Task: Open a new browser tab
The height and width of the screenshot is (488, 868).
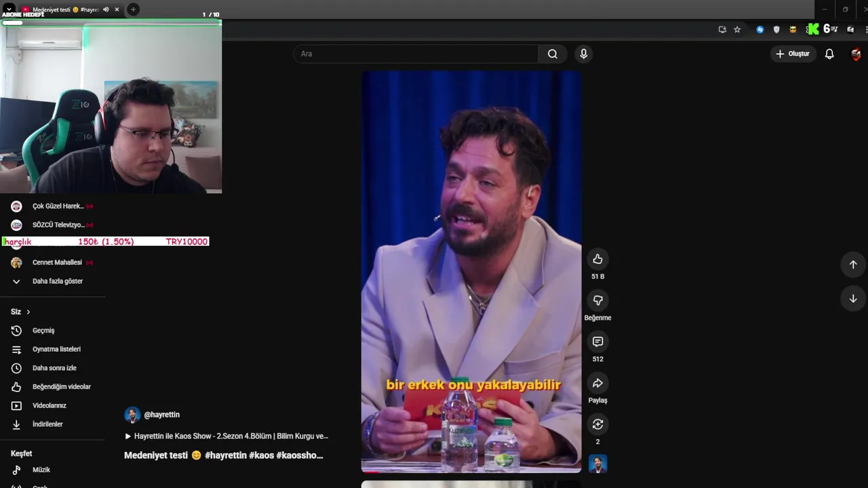Action: click(x=133, y=9)
